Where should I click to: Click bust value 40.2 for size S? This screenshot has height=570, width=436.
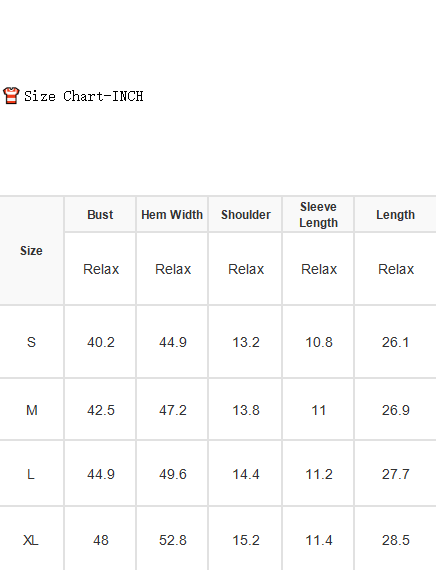(x=101, y=342)
